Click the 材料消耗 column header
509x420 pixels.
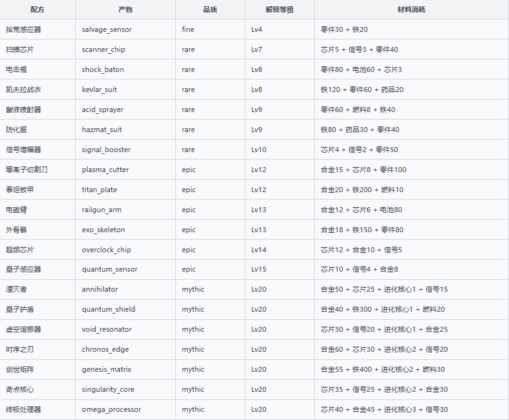pyautogui.click(x=411, y=9)
